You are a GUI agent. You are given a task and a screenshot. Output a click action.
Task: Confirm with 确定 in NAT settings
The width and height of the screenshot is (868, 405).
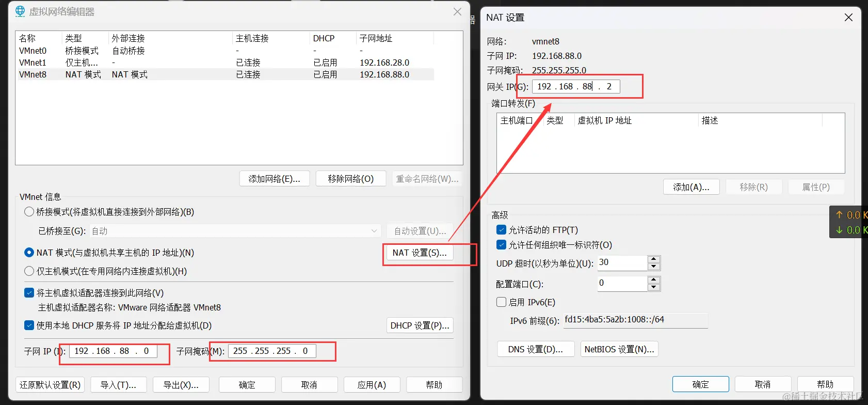click(701, 384)
